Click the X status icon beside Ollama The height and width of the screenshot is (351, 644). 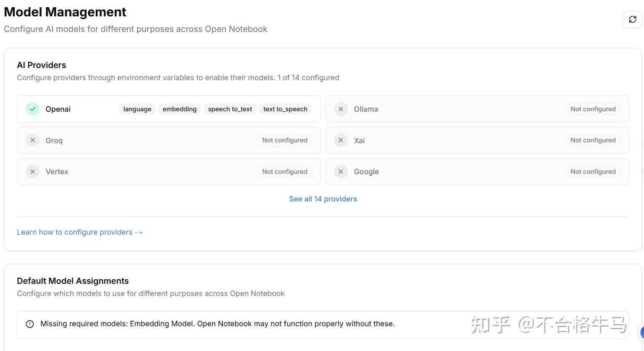341,109
